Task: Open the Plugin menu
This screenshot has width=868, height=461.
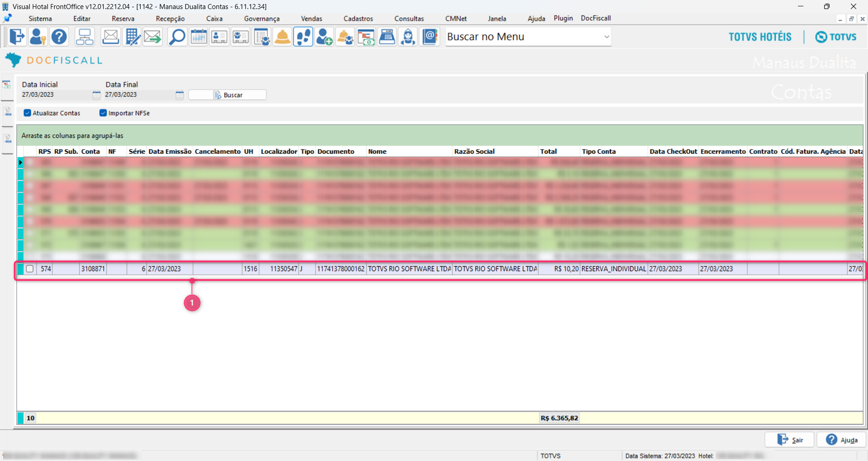Action: (x=563, y=18)
